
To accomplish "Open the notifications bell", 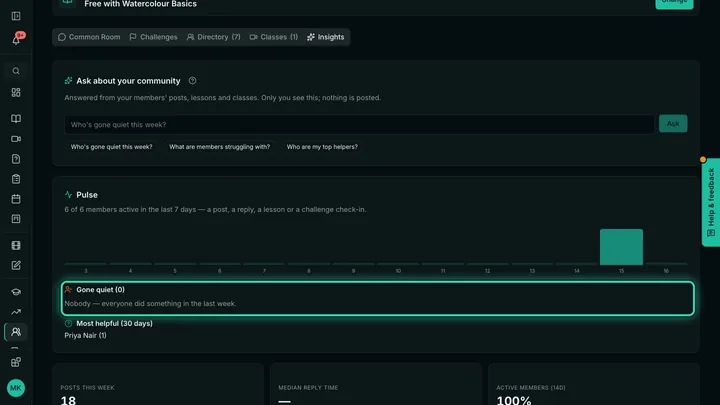I will point(16,40).
